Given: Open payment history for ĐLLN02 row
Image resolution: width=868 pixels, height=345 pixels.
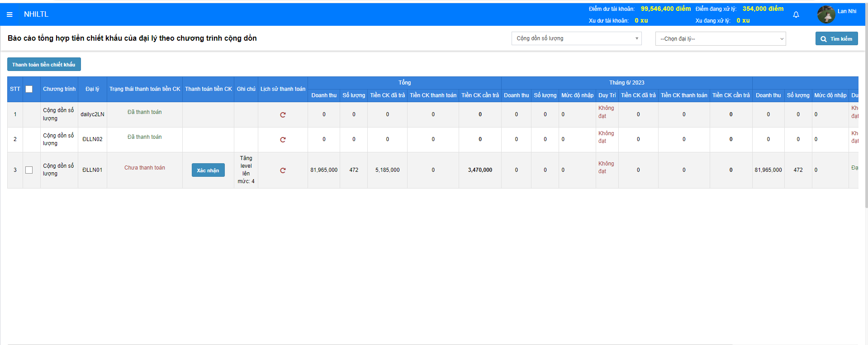Looking at the screenshot, I should tap(283, 140).
